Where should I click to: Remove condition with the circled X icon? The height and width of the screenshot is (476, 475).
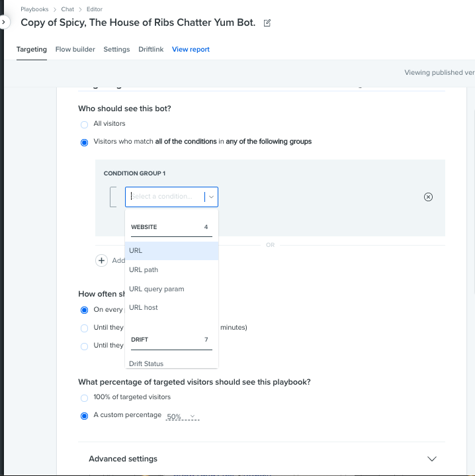point(428,197)
